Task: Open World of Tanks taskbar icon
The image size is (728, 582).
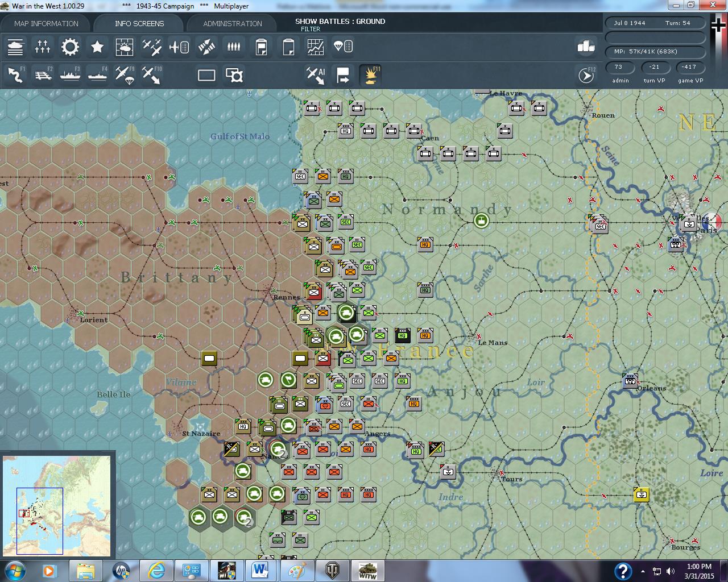Action: click(x=331, y=571)
